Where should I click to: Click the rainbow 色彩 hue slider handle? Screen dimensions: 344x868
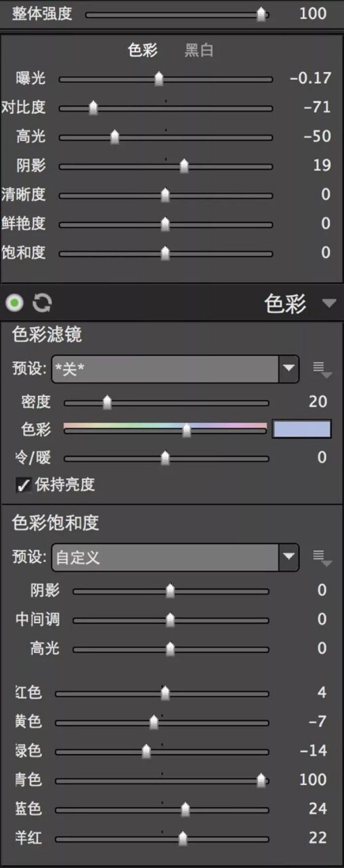187,430
